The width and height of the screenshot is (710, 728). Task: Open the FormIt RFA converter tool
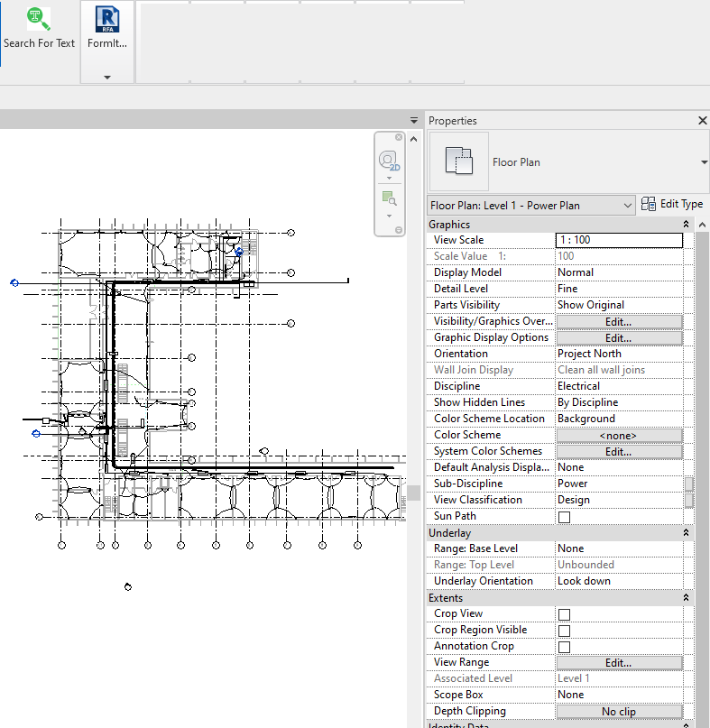click(x=107, y=19)
